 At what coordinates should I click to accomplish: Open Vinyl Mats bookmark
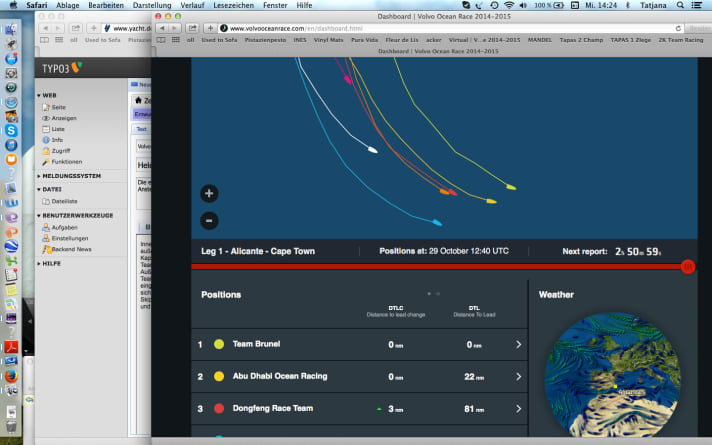tap(328, 40)
